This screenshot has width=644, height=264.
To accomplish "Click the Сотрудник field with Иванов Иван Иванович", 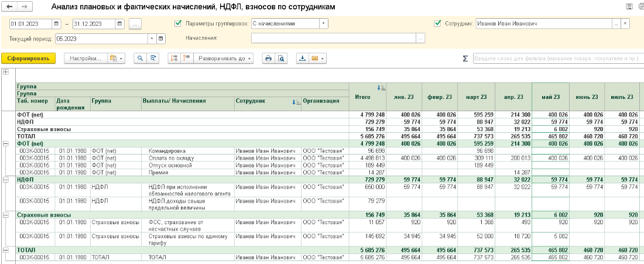I will point(544,24).
